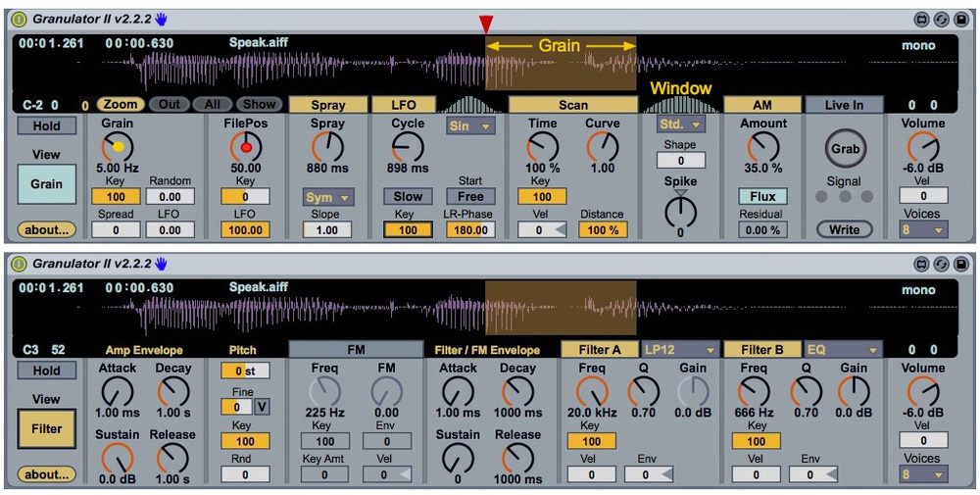Click the Slope field showing 1.00
The width and height of the screenshot is (980, 495).
[x=327, y=230]
